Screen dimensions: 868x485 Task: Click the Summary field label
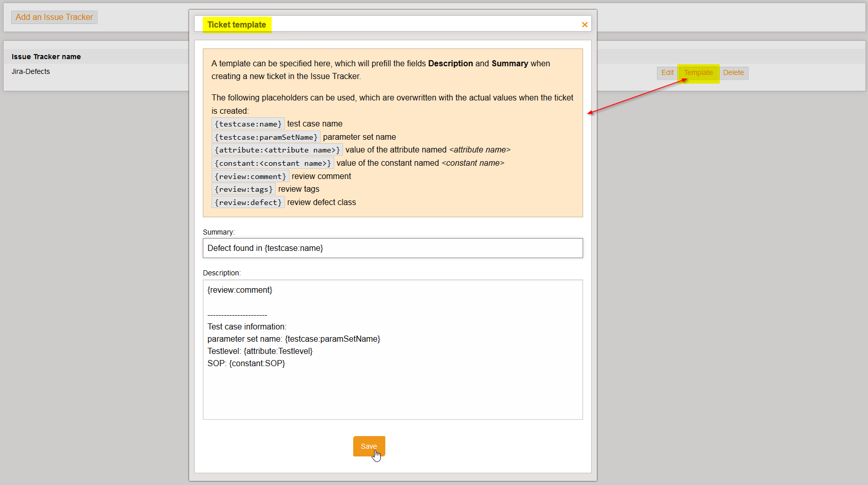(219, 232)
